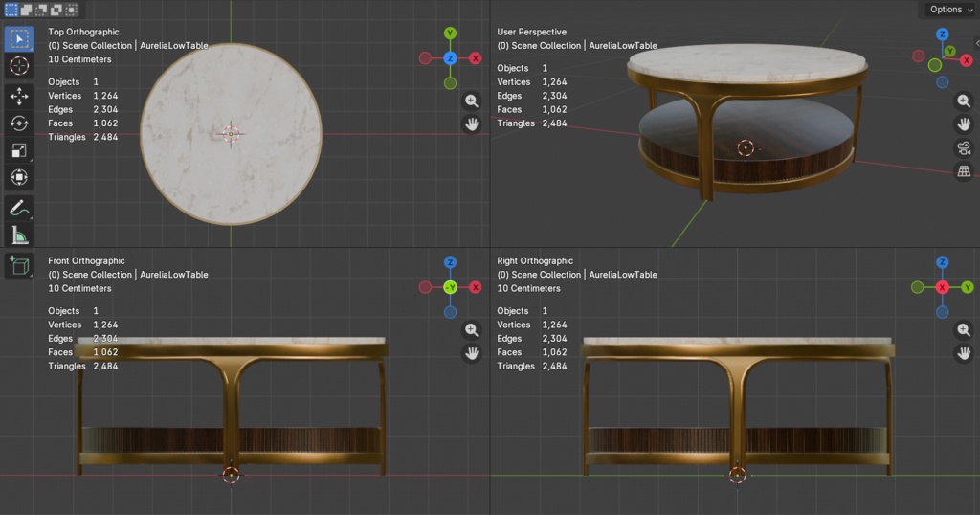Click negative Z circle in Front Orthographic gizmo
The width and height of the screenshot is (980, 515).
450,312
